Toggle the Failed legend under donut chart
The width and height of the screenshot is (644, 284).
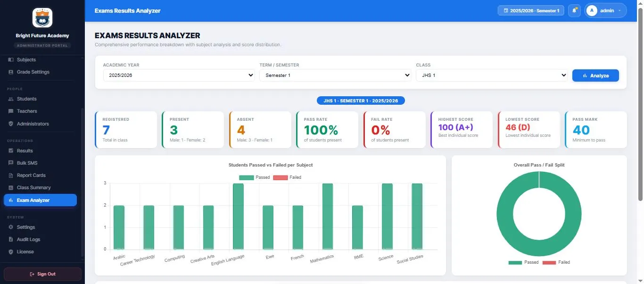tap(556, 262)
